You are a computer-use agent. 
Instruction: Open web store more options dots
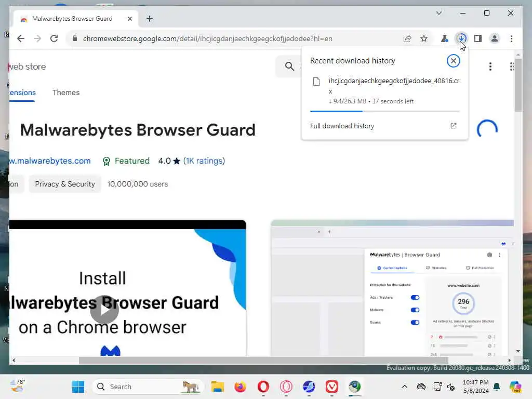(x=490, y=66)
